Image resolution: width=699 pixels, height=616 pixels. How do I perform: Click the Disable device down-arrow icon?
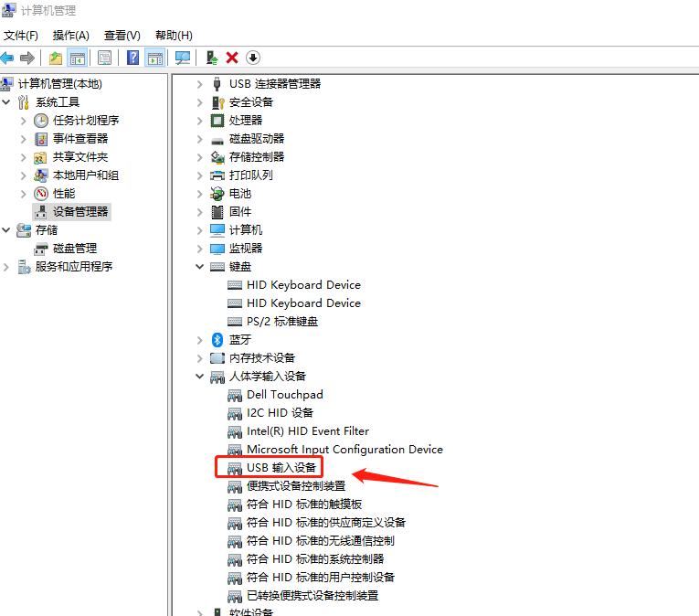pyautogui.click(x=253, y=58)
